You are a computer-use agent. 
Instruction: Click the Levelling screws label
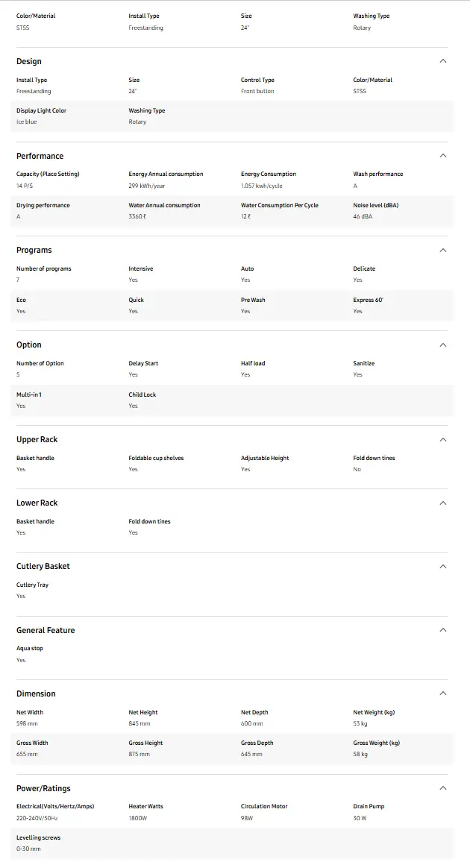pos(38,837)
